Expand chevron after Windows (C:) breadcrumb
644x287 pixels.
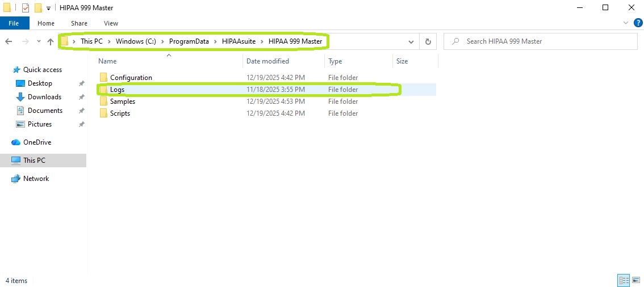pyautogui.click(x=162, y=41)
